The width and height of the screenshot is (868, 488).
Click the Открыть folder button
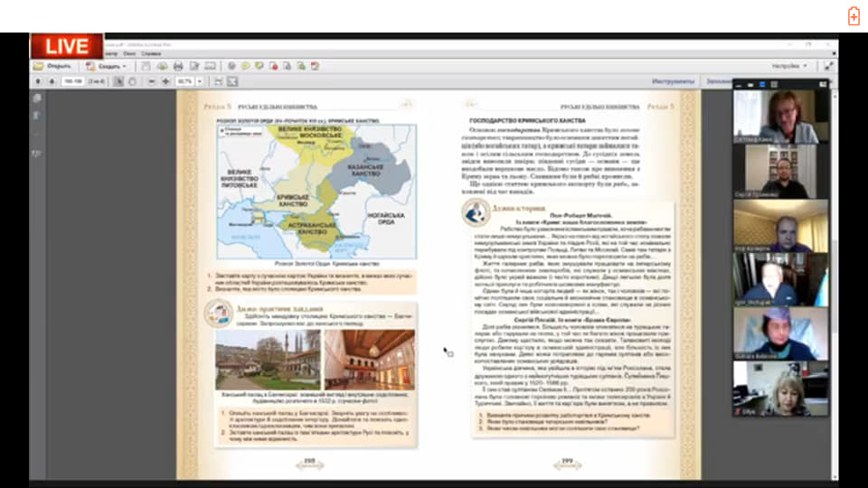pyautogui.click(x=53, y=66)
